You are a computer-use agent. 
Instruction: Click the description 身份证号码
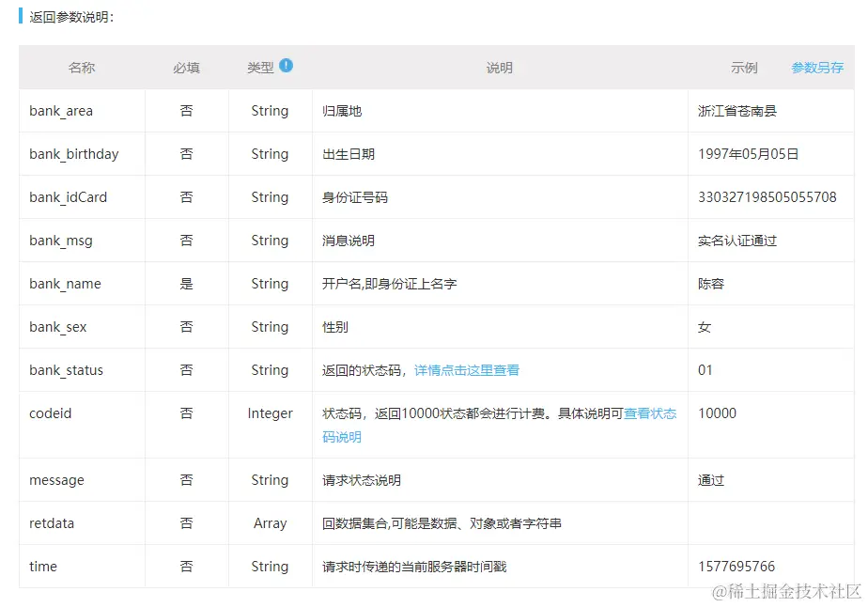tap(355, 197)
